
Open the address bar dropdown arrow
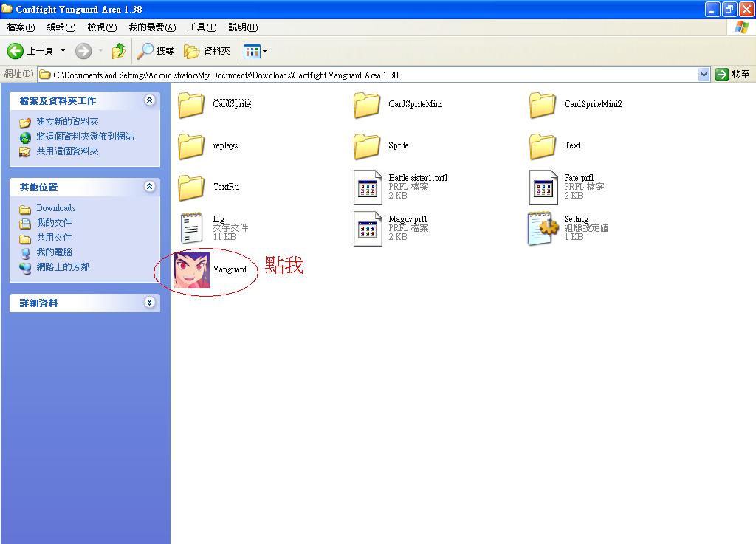[x=704, y=75]
